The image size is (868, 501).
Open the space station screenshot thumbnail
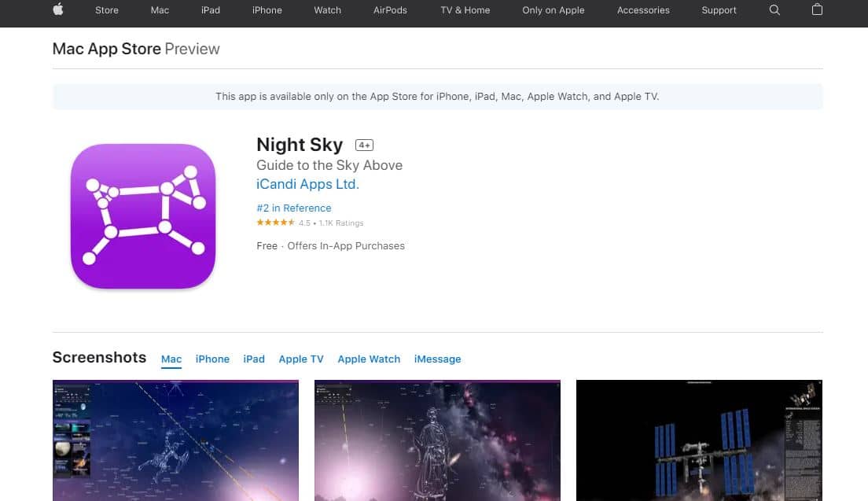pyautogui.click(x=699, y=440)
